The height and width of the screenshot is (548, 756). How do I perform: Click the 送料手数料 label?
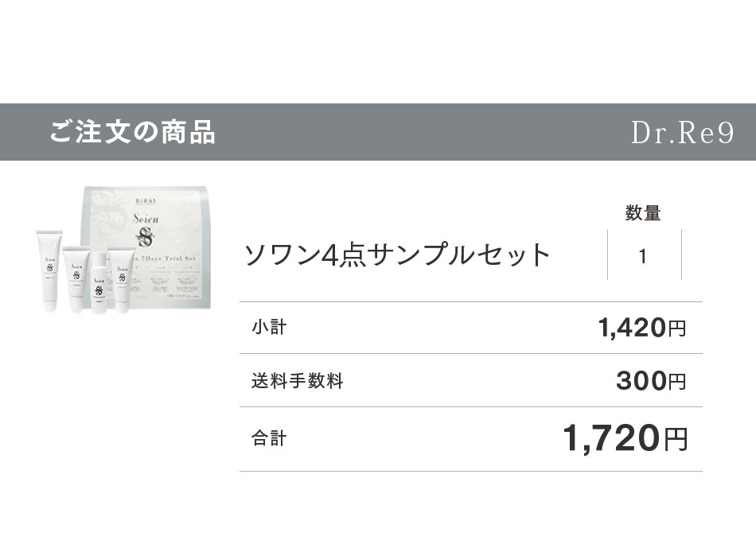[x=297, y=381]
